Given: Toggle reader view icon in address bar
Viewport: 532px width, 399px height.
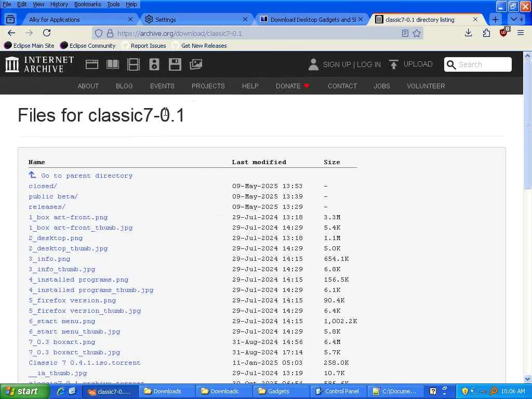Looking at the screenshot, I should coord(405,33).
